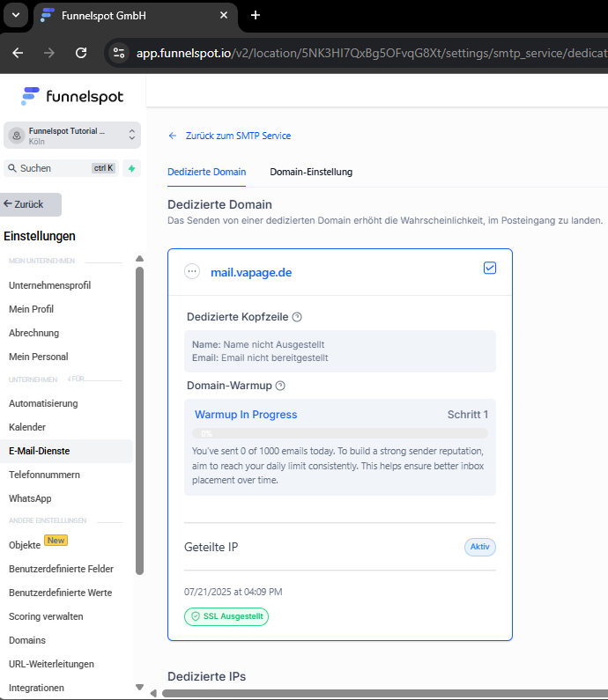Open URL-Weiterleitungen settings
Screen dimensions: 608x700
[51, 664]
